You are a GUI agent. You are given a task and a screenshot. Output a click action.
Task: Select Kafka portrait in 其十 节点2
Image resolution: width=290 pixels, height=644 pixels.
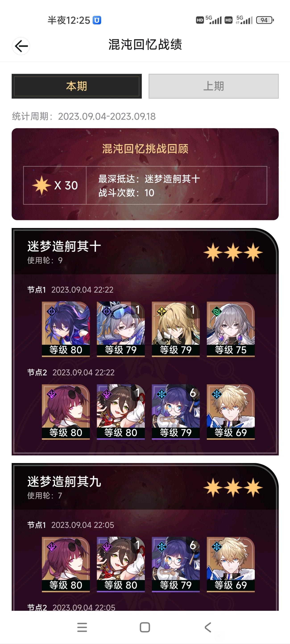(66, 412)
